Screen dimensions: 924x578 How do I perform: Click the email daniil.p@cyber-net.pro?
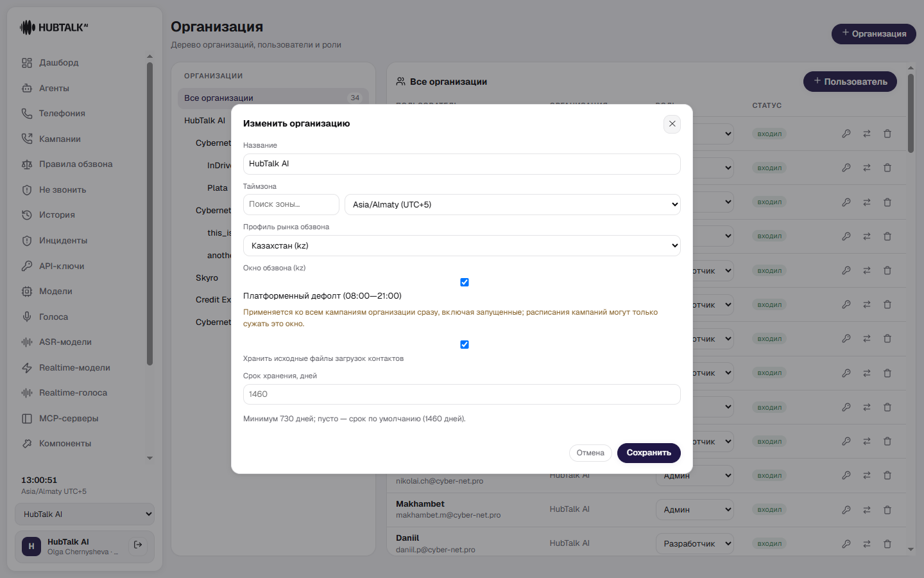(x=436, y=550)
